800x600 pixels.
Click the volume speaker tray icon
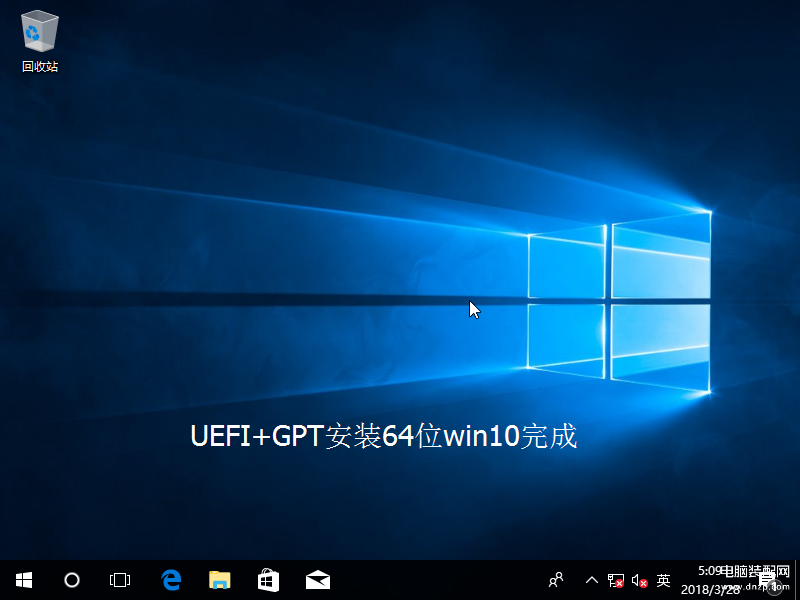click(x=640, y=581)
